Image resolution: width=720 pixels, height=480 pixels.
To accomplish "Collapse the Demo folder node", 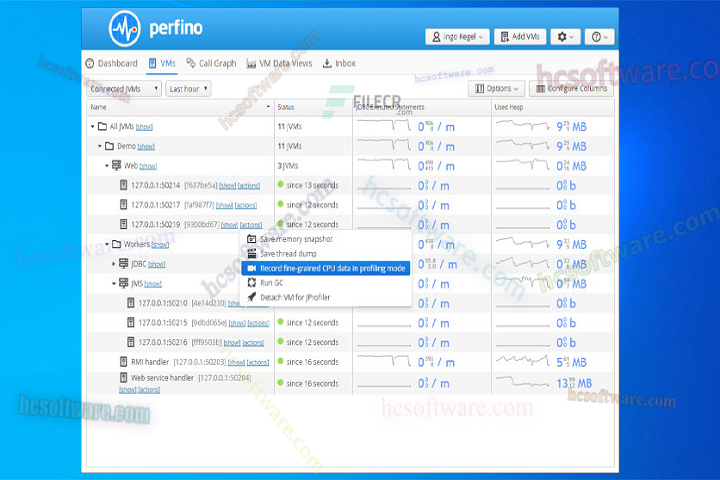I will tap(99, 146).
